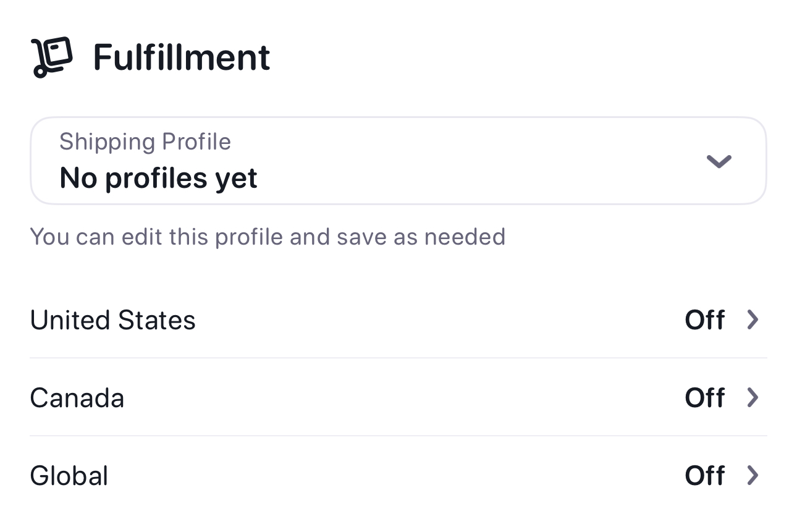
Task: Open the United States shipping row
Action: coord(398,320)
